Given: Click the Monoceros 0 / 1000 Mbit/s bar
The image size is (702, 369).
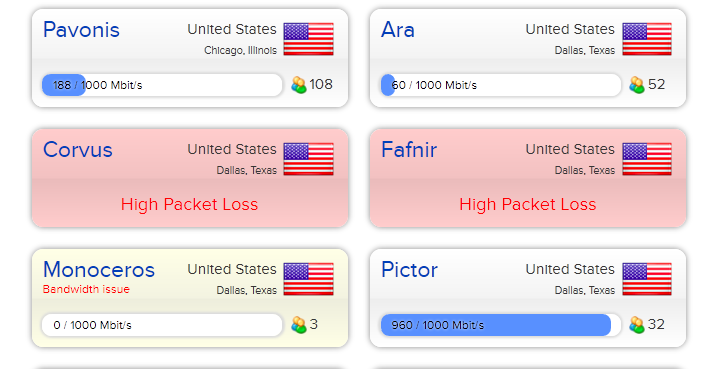Looking at the screenshot, I should click(162, 325).
